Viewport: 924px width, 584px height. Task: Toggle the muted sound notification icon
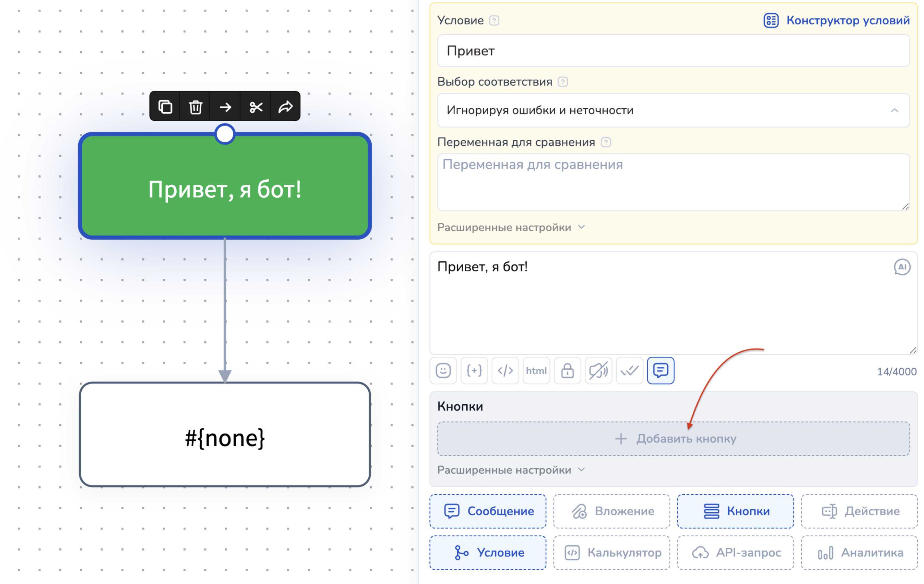click(598, 370)
